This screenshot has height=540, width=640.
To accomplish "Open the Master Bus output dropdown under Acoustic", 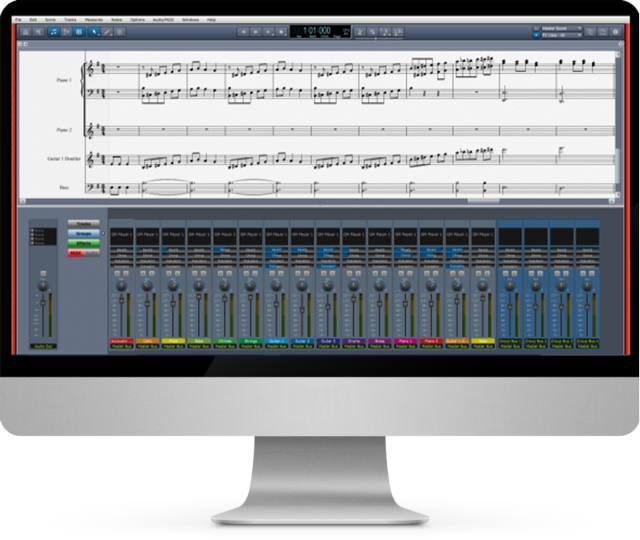I will pyautogui.click(x=121, y=347).
